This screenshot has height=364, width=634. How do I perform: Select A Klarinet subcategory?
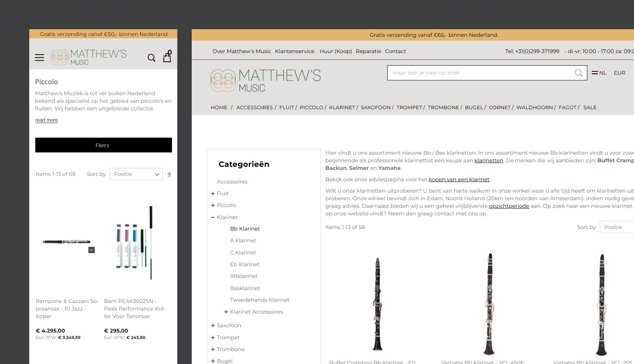tap(243, 240)
